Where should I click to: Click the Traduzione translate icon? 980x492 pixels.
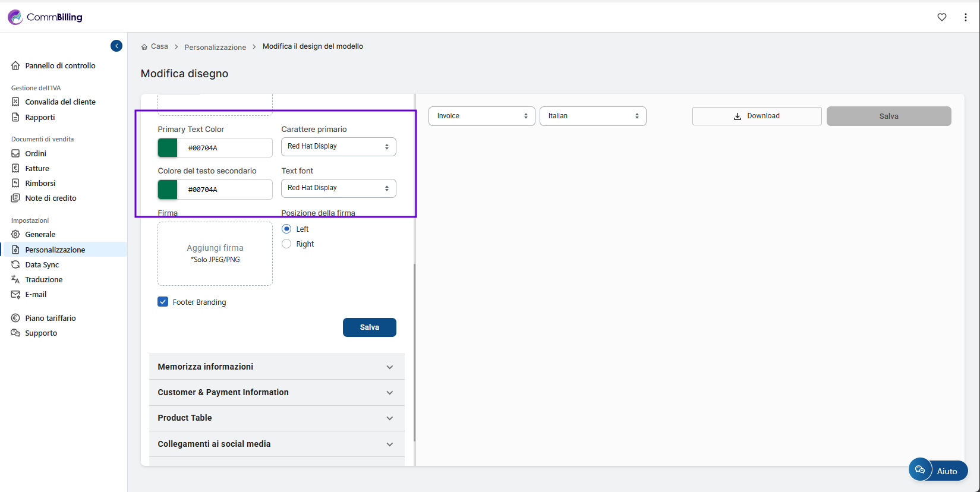click(x=15, y=279)
